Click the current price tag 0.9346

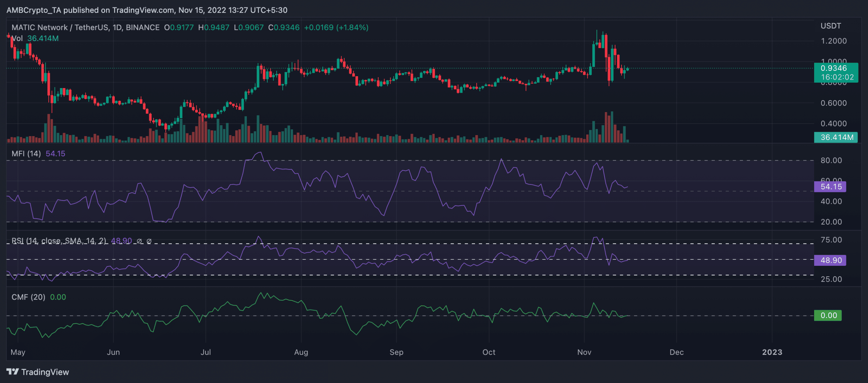pos(836,72)
